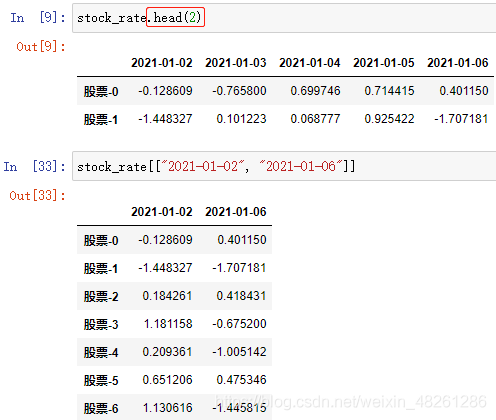Click column header 2021-01-04 in first table

(310, 63)
